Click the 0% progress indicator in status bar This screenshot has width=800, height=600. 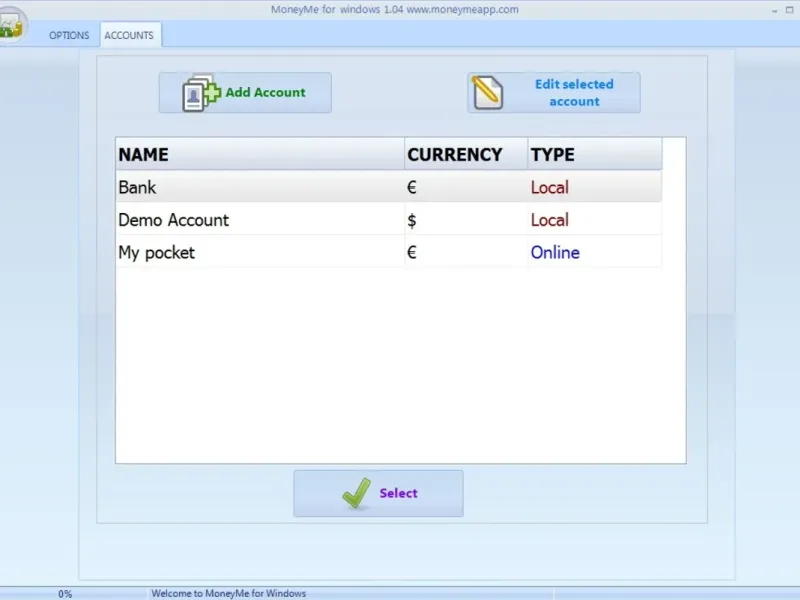65,594
